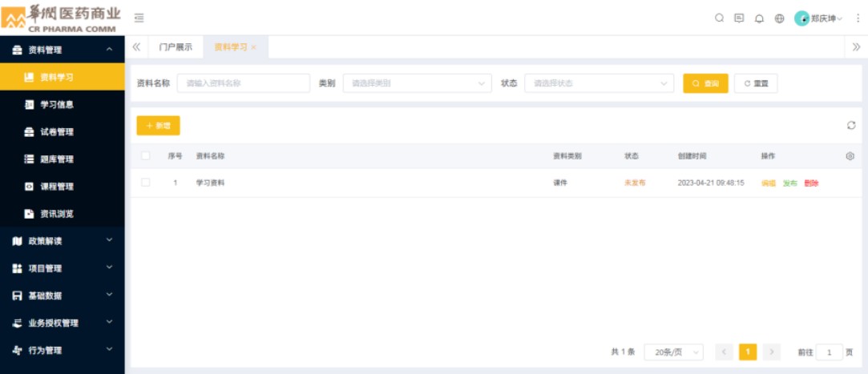The width and height of the screenshot is (868, 374).
Task: Click the yellow 新增 button
Action: (158, 126)
